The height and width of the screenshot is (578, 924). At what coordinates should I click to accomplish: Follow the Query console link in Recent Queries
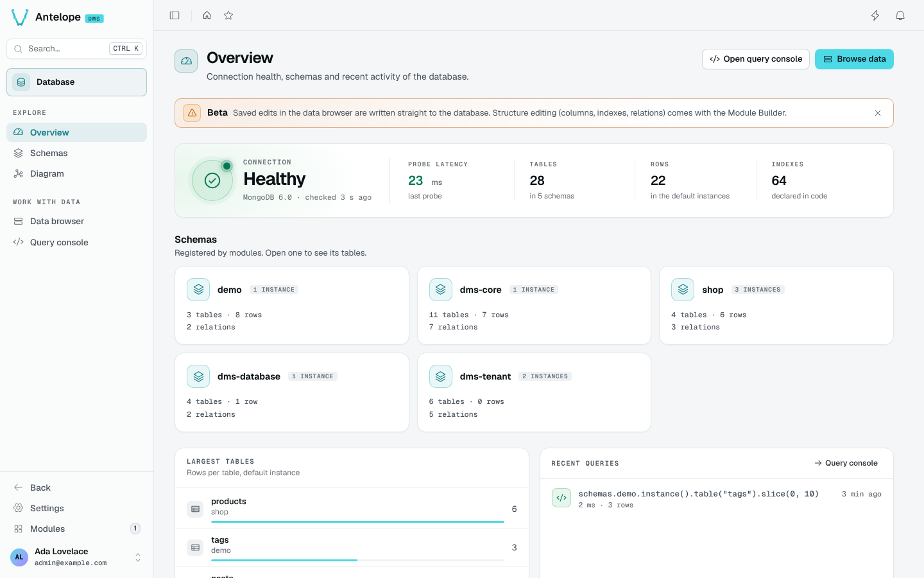[x=846, y=463]
